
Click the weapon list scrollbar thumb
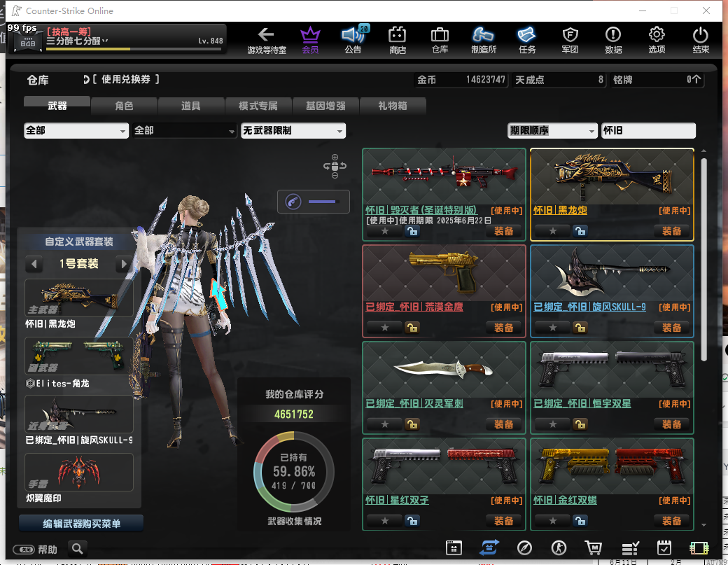tap(704, 259)
